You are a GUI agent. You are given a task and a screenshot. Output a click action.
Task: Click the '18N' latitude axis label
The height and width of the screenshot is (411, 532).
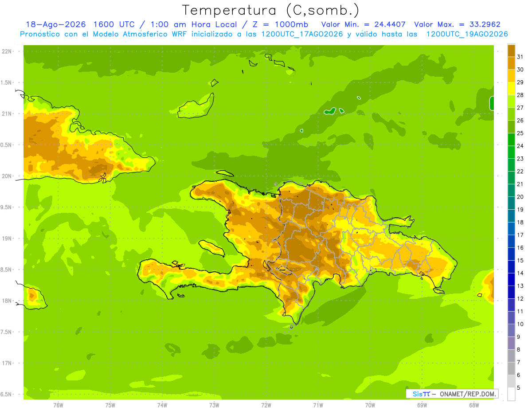(x=7, y=301)
